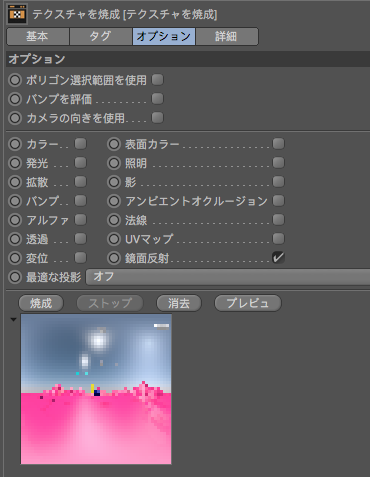This screenshot has height=477, width=370.
Task: Enable the 表面カラー checkbox
Action: (x=278, y=144)
